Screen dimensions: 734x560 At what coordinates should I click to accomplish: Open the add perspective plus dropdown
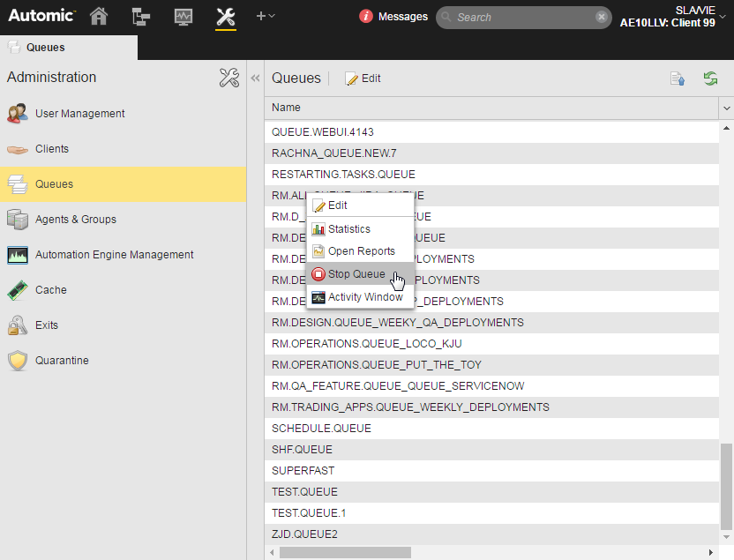click(266, 17)
